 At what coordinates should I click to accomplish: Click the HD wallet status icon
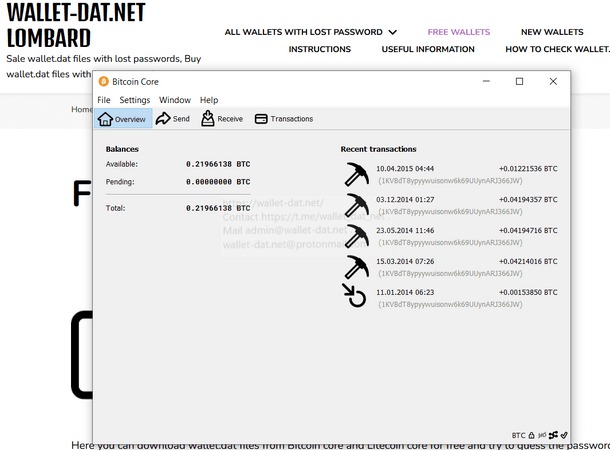(x=542, y=435)
